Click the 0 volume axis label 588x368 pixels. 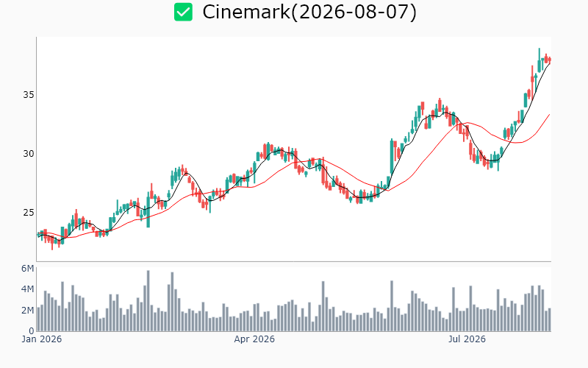32,330
